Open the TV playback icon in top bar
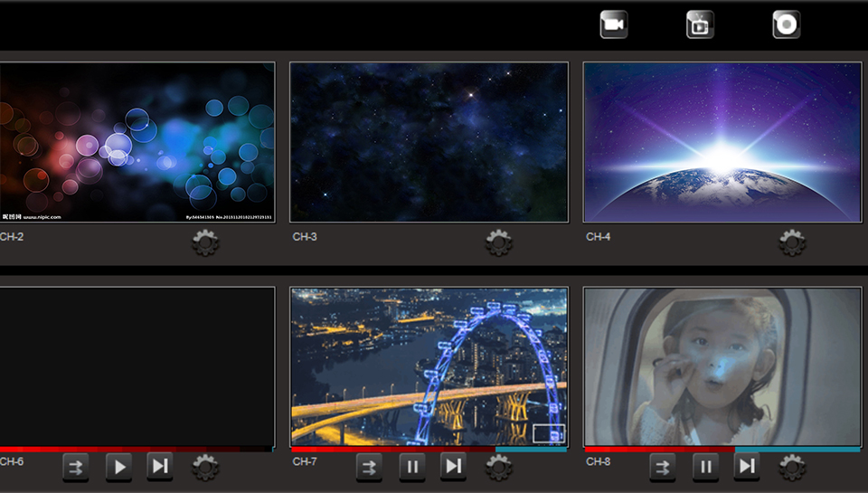The image size is (868, 493). pyautogui.click(x=700, y=24)
